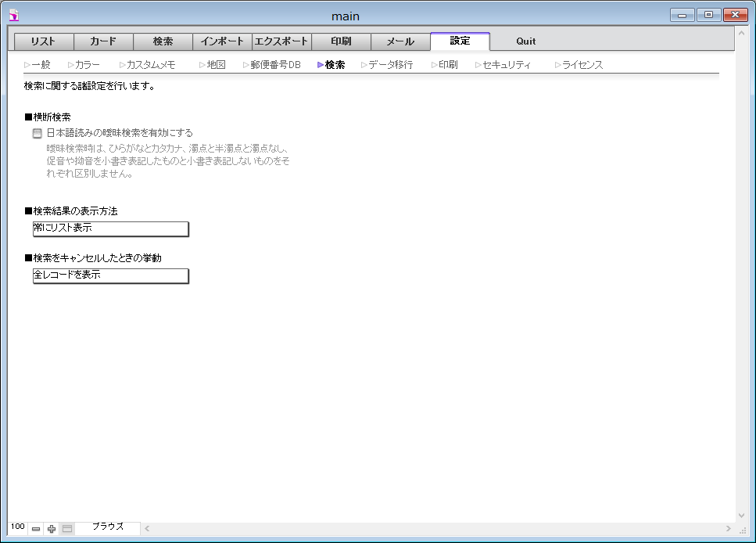Screen dimensions: 756x543
Task: Open the エクスポート tab
Action: (281, 41)
